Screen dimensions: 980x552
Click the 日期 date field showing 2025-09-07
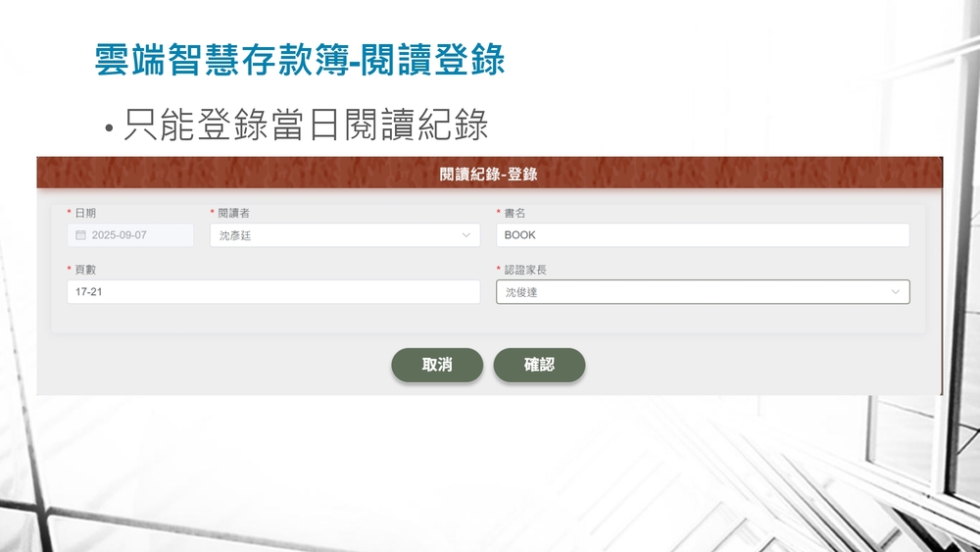pos(130,235)
